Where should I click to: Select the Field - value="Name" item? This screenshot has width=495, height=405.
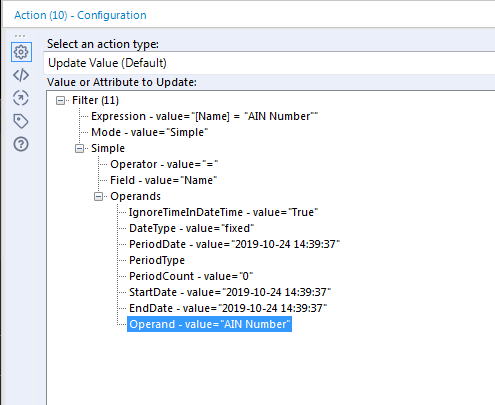163,180
